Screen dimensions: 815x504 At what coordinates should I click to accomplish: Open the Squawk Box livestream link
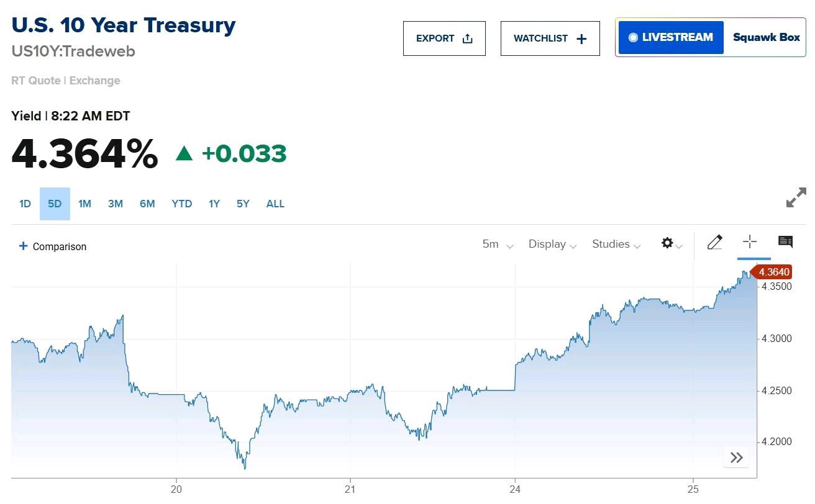[767, 37]
